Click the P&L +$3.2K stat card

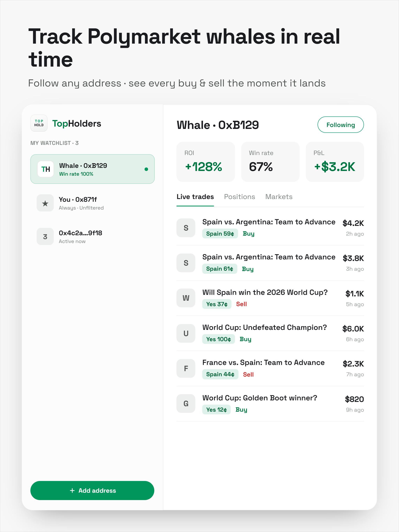pyautogui.click(x=335, y=162)
